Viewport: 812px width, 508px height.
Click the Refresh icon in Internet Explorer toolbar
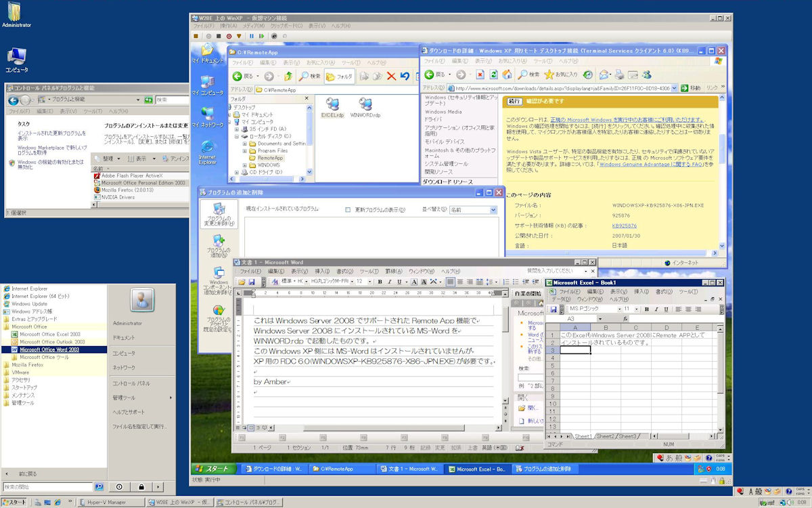[494, 75]
